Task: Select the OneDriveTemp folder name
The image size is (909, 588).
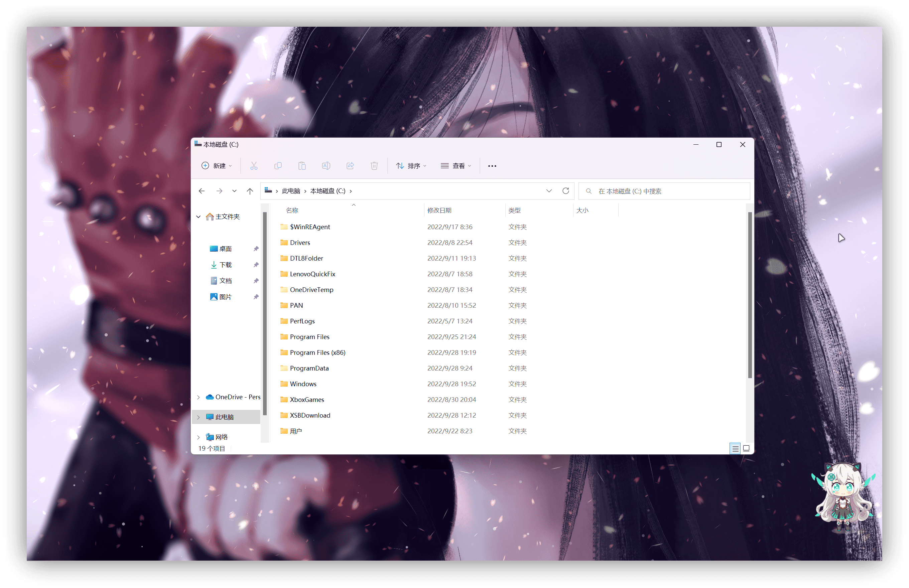Action: point(312,290)
